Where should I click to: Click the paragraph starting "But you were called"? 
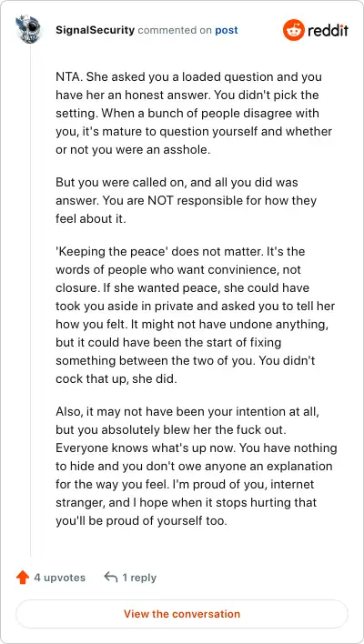(187, 200)
